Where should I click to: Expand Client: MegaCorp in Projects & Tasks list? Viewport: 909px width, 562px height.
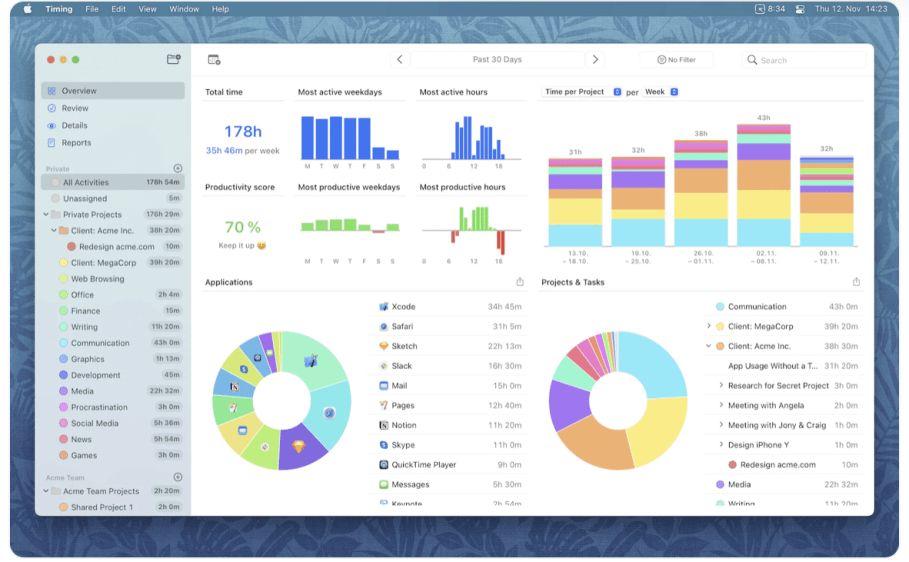tap(708, 326)
